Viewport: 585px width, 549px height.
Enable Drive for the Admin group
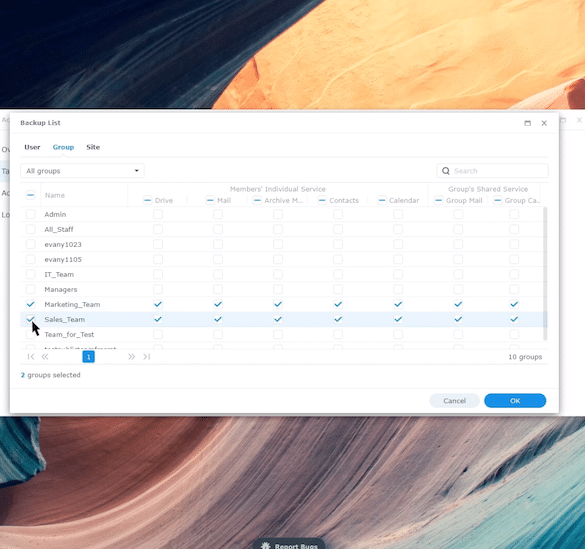click(x=158, y=214)
